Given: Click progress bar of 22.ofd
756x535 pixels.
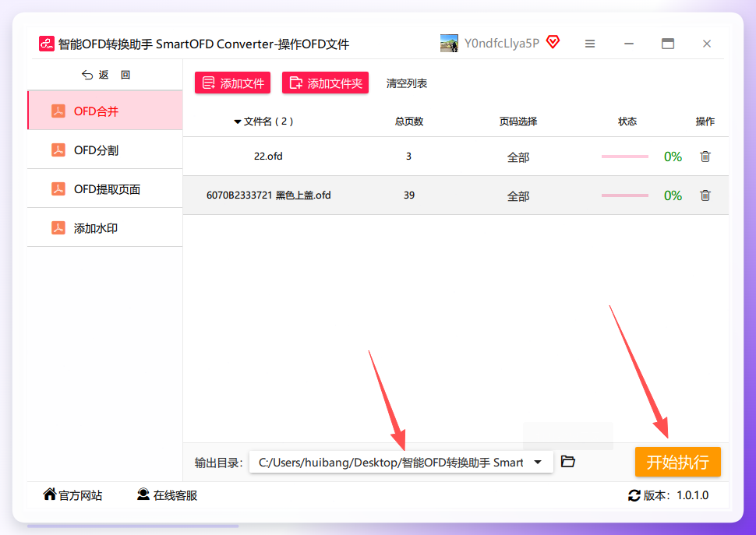Looking at the screenshot, I should (x=625, y=157).
